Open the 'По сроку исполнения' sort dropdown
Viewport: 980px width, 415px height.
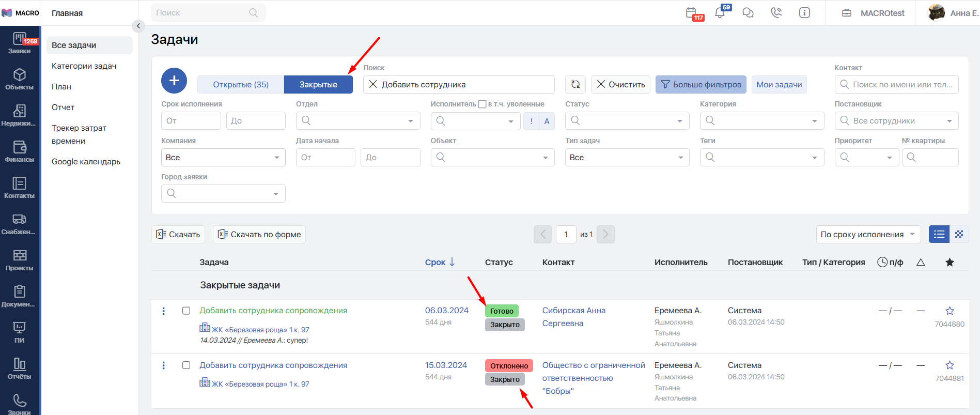click(x=868, y=234)
